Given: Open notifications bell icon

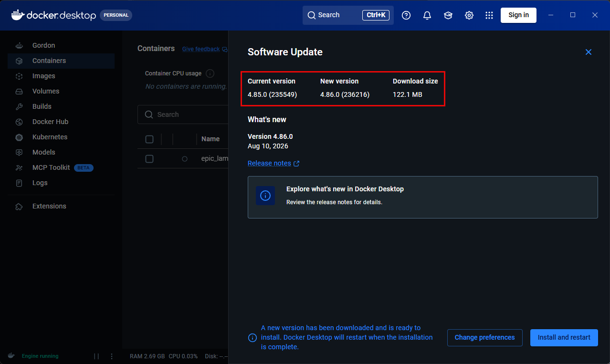Looking at the screenshot, I should [x=427, y=15].
